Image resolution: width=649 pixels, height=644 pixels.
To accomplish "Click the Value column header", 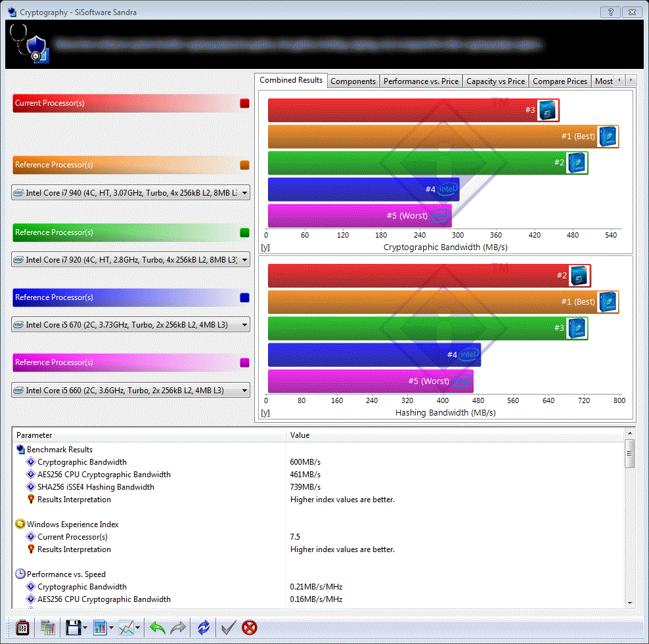I will [x=455, y=435].
